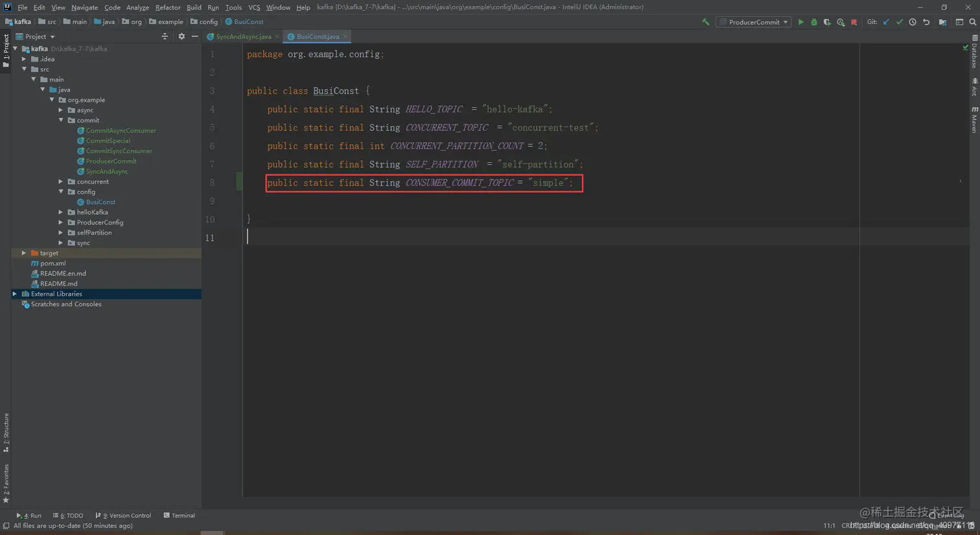Close the BusiConst.java tab
Image resolution: width=980 pixels, height=535 pixels.
point(345,37)
